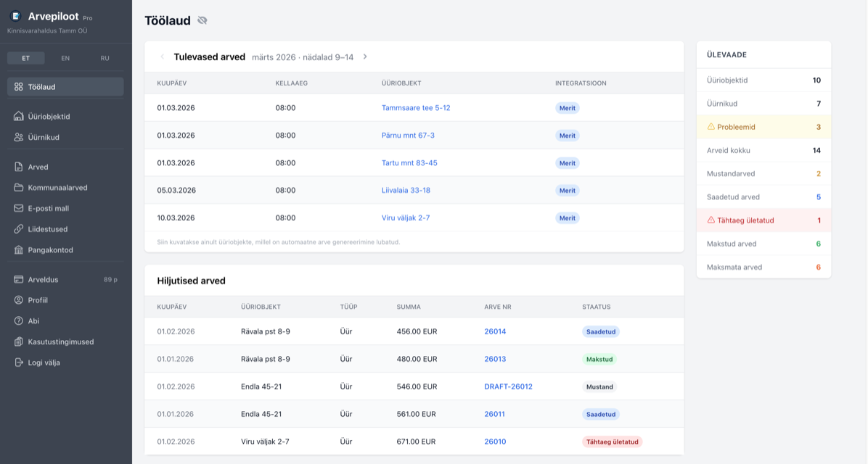Switch language to EN
The width and height of the screenshot is (868, 464).
[x=65, y=58]
